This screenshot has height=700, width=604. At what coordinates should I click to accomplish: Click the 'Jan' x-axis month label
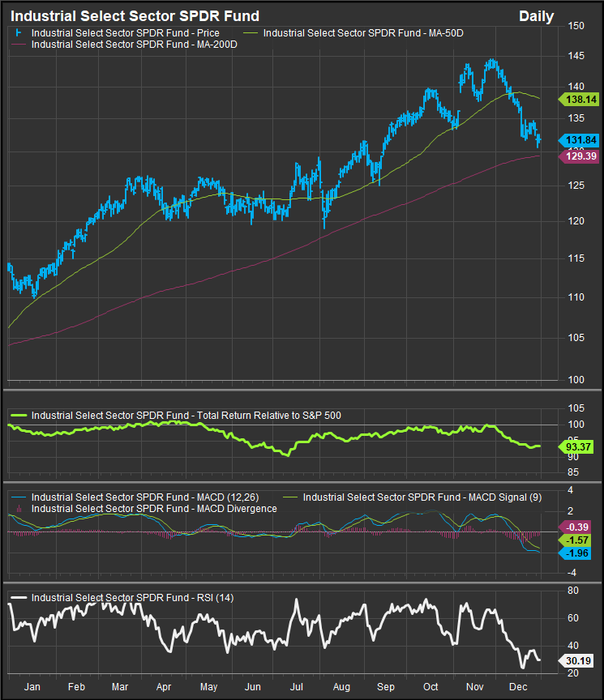pyautogui.click(x=32, y=687)
